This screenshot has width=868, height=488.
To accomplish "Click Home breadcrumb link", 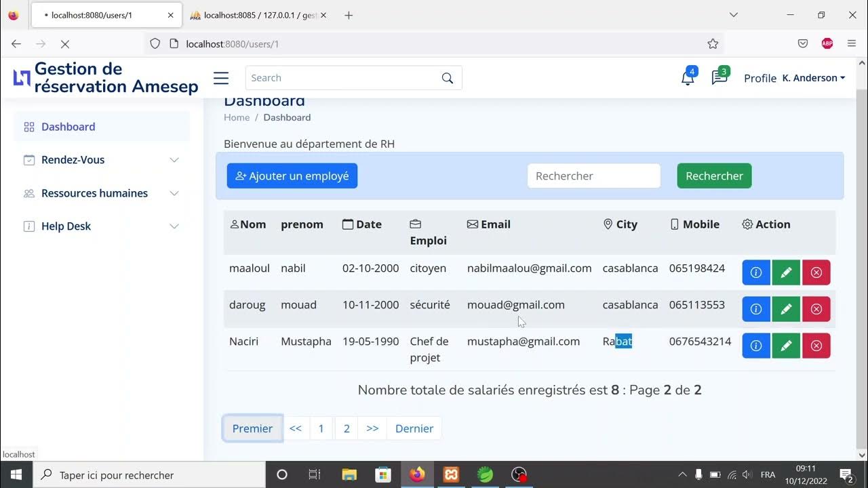I will tap(237, 117).
